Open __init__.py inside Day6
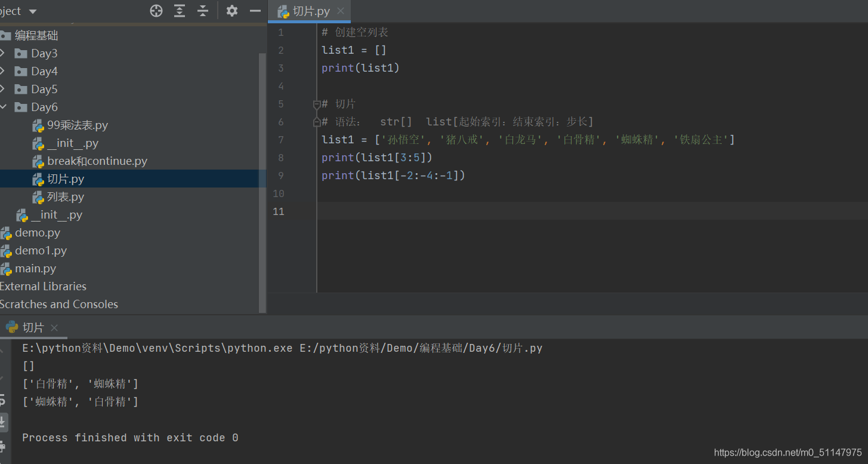This screenshot has width=868, height=464. (x=73, y=143)
